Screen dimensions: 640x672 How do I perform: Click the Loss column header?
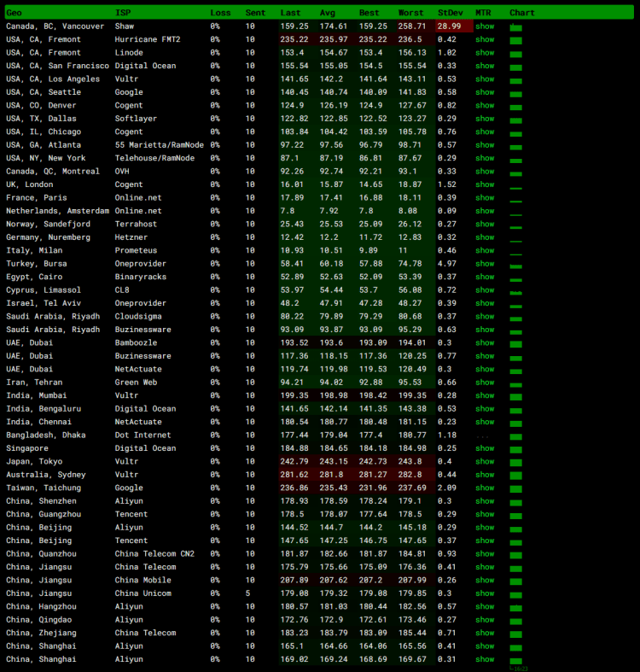pos(220,13)
